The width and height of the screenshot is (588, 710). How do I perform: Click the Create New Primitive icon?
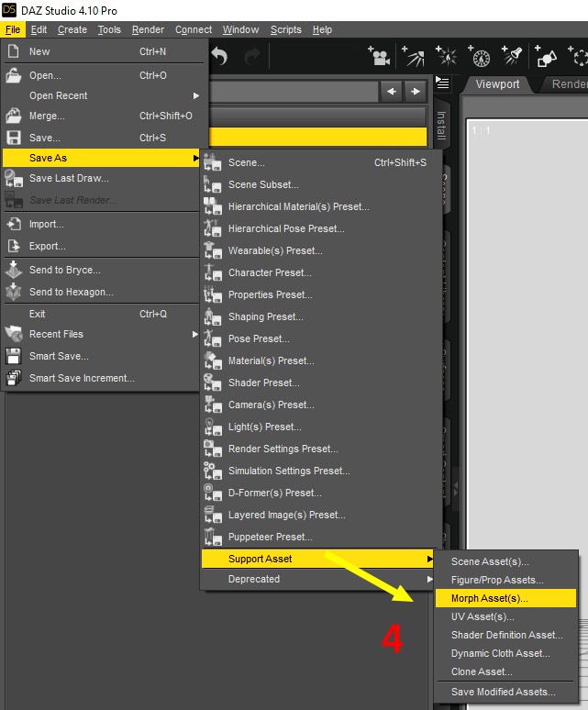[546, 57]
